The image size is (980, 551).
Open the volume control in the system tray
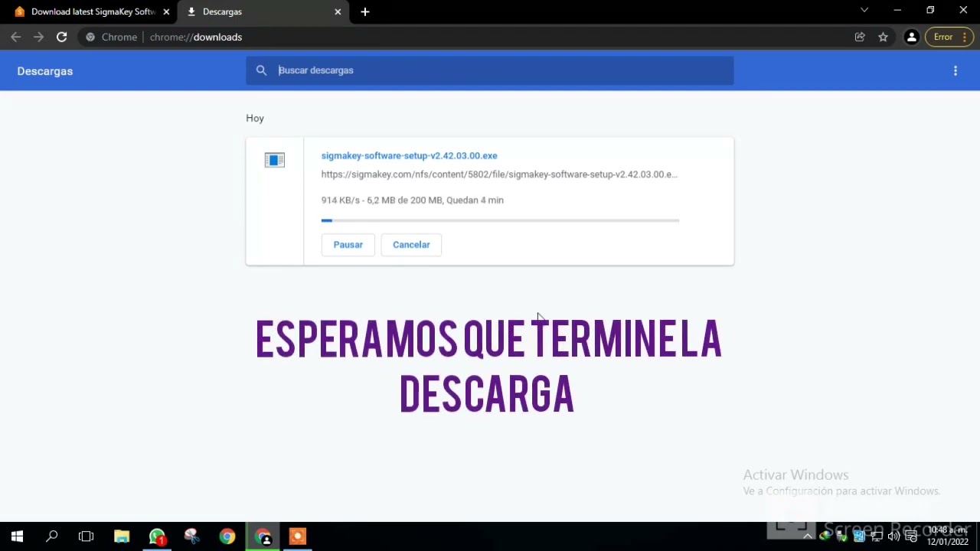coord(893,536)
